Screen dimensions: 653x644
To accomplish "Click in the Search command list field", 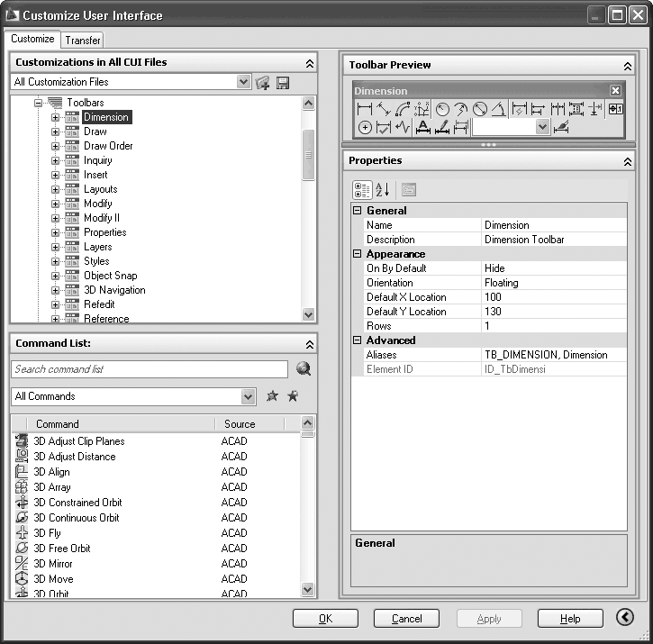I will coord(149,369).
